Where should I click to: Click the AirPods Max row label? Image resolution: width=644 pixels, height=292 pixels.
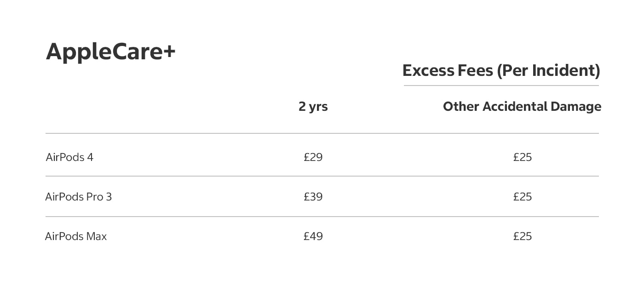click(x=76, y=236)
